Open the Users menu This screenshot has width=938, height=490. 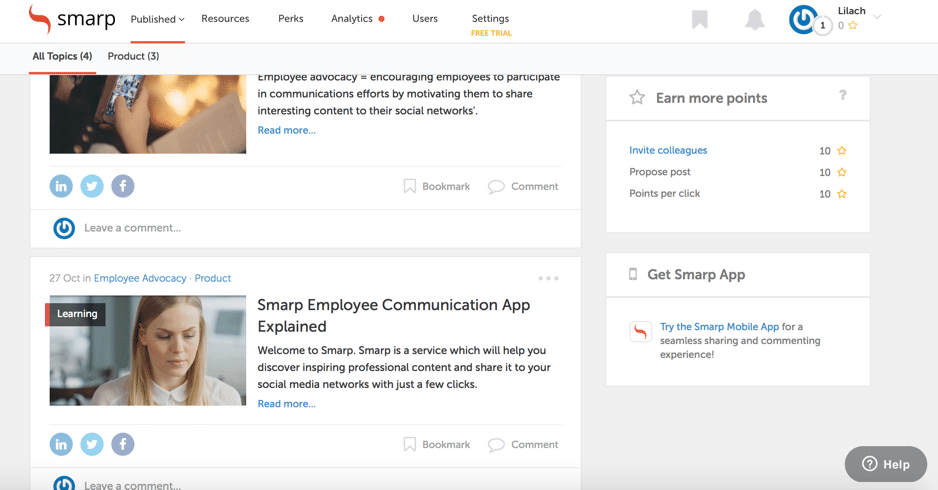425,19
